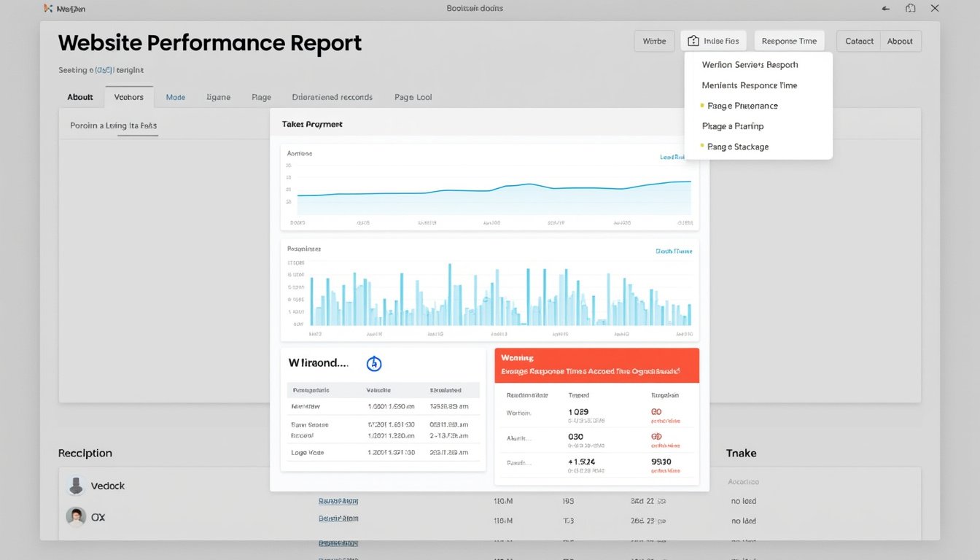Click the Loge Vode table row

point(384,453)
